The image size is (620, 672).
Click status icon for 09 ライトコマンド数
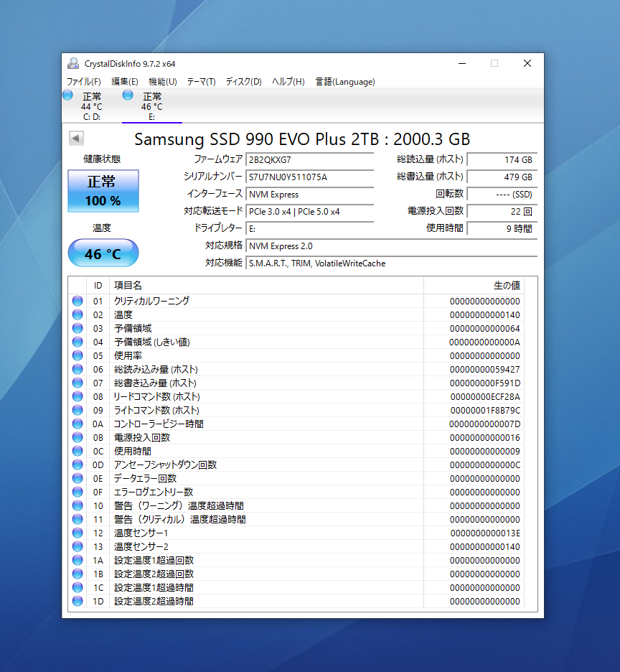(x=77, y=410)
